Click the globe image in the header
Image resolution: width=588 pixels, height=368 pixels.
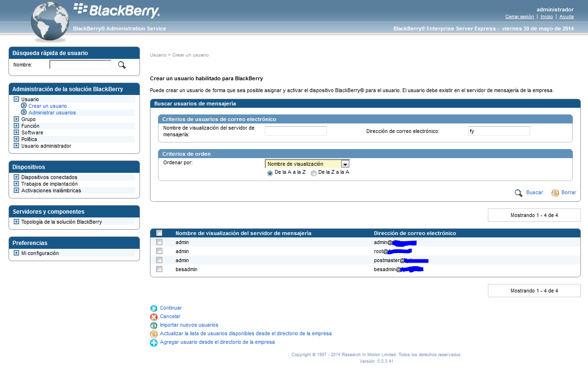click(50, 22)
